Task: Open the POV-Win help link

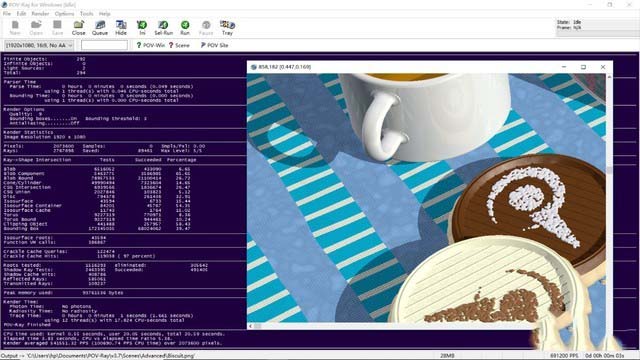Action: tap(150, 45)
